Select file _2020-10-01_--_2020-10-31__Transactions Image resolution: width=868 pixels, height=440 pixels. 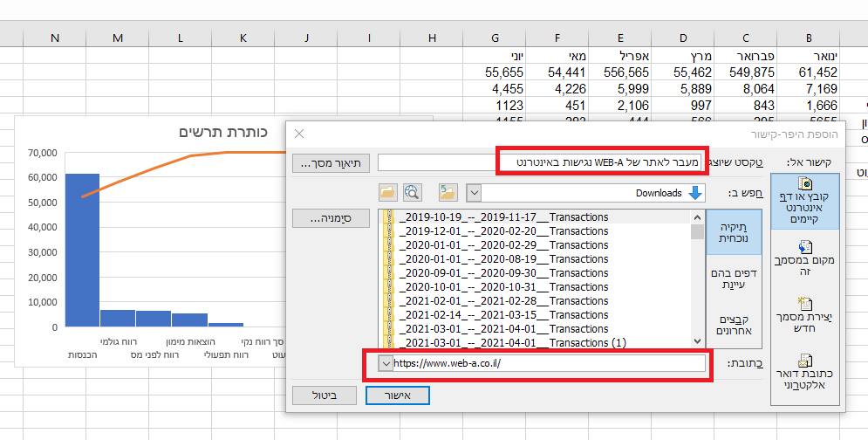tap(503, 287)
